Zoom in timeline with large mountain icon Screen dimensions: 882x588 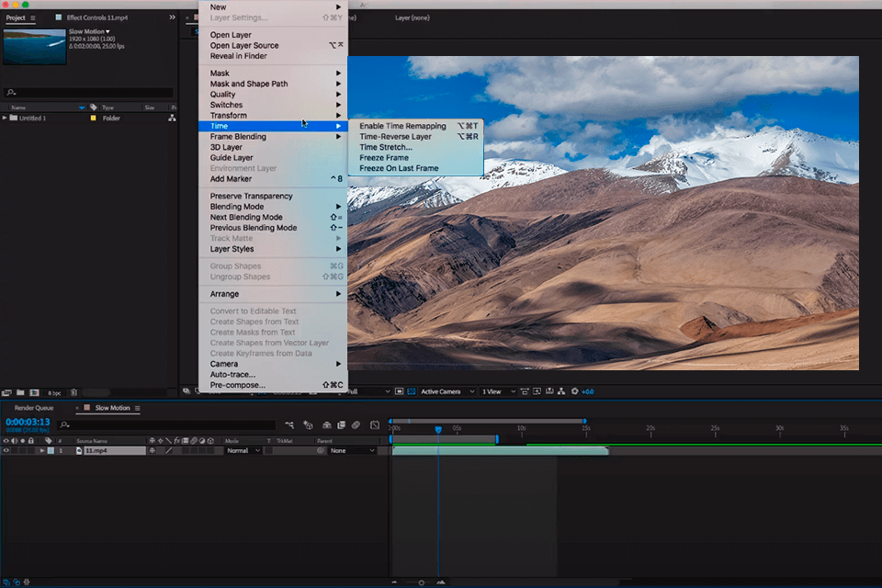point(441,582)
